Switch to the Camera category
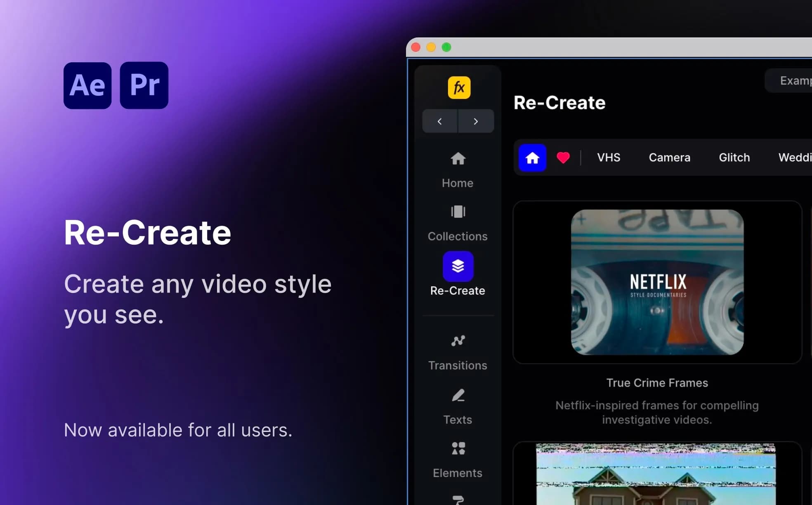Image resolution: width=812 pixels, height=505 pixels. [x=669, y=157]
